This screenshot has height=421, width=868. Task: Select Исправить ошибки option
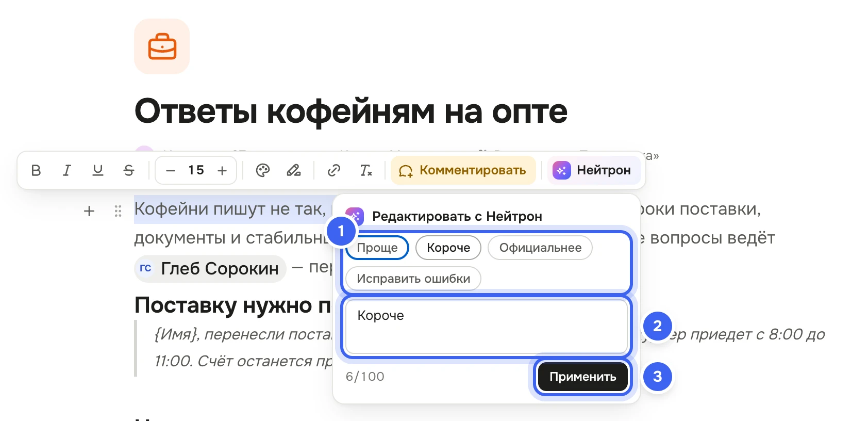413,279
